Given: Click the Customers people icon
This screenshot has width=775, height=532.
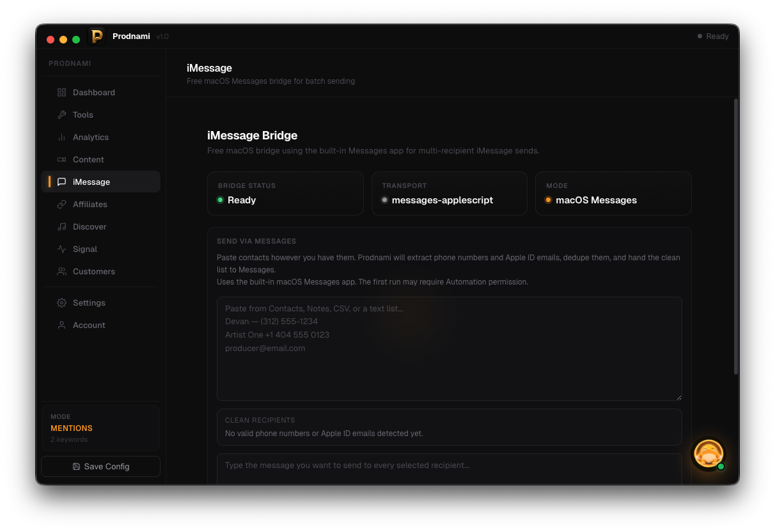Looking at the screenshot, I should 61,272.
